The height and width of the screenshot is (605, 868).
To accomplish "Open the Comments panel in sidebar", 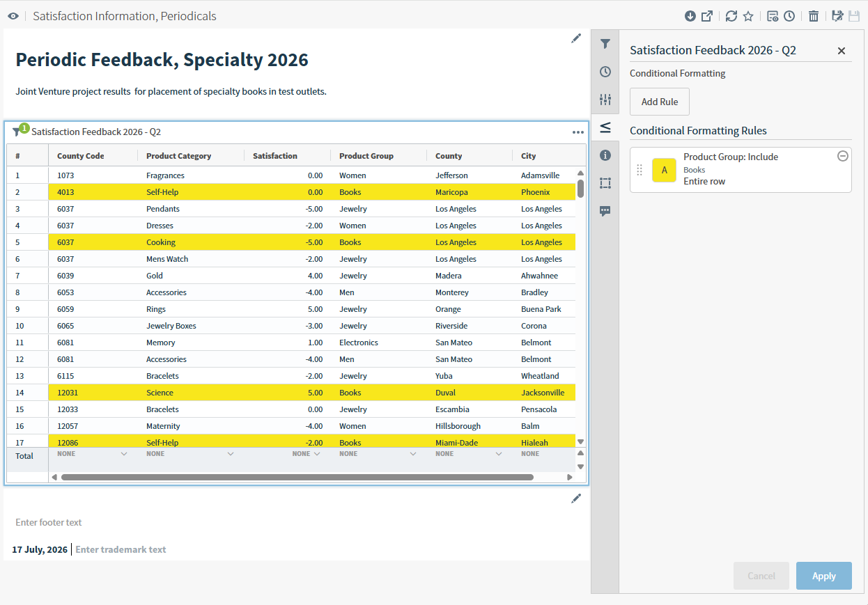I will [x=605, y=211].
